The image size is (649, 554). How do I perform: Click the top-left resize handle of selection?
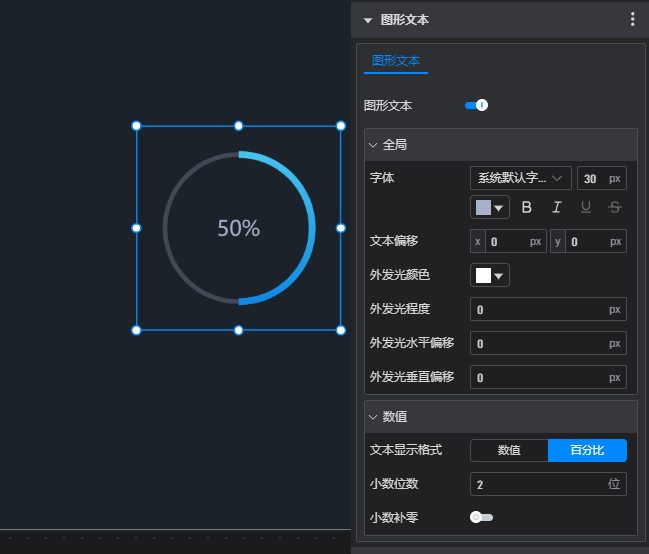click(x=136, y=126)
